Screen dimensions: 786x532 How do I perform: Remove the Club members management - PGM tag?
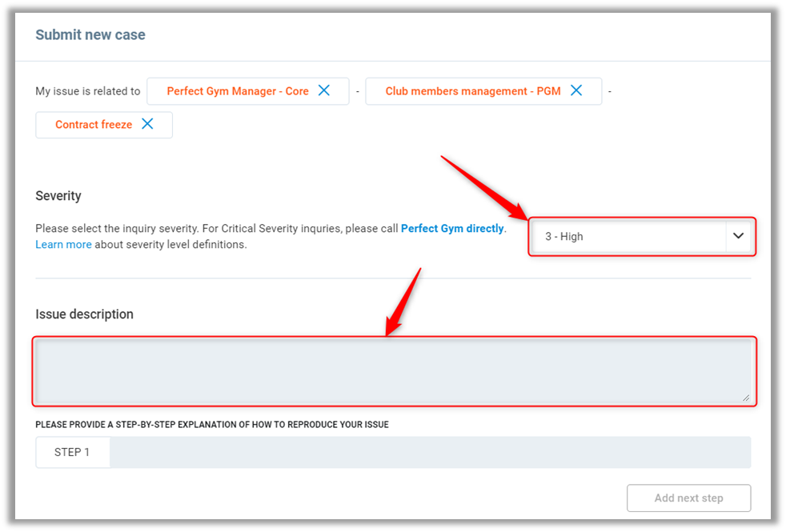point(576,90)
